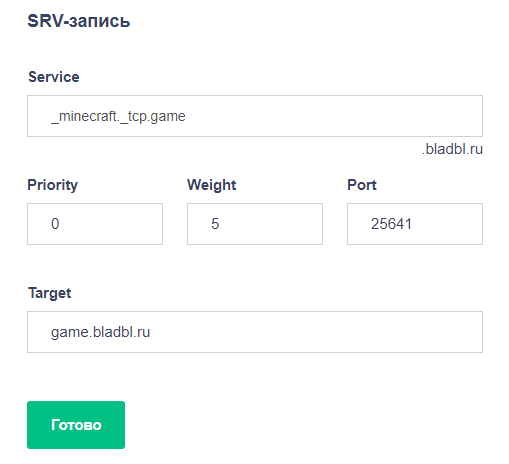509x464 pixels.
Task: Click the Target field label
Action: point(49,293)
